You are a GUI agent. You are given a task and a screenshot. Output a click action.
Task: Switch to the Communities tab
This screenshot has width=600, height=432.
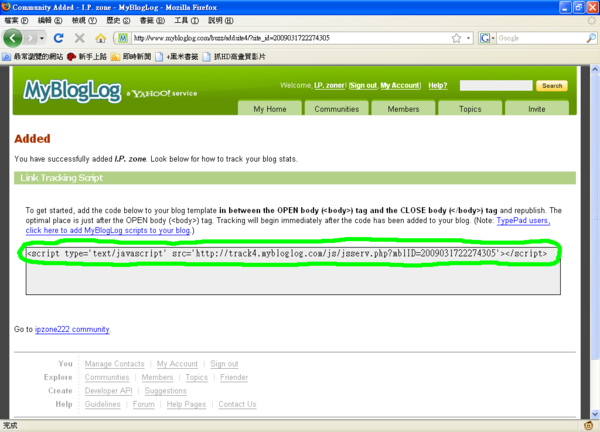(337, 108)
